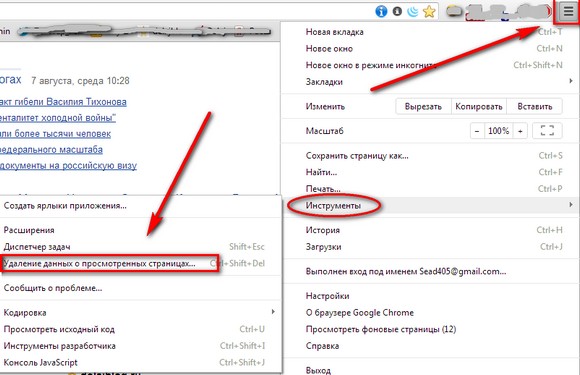Click the Изменить label in the menu
The image size is (580, 375).
[325, 107]
